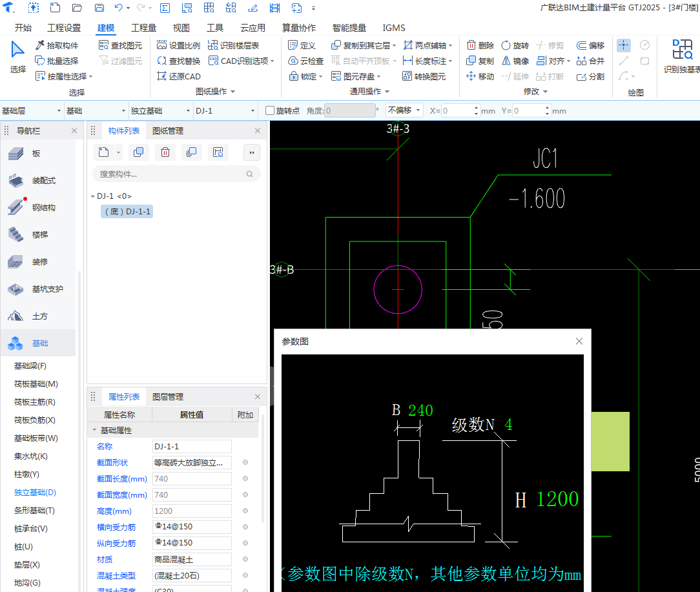Click the 名称 value field DJ-1-1

click(x=192, y=447)
